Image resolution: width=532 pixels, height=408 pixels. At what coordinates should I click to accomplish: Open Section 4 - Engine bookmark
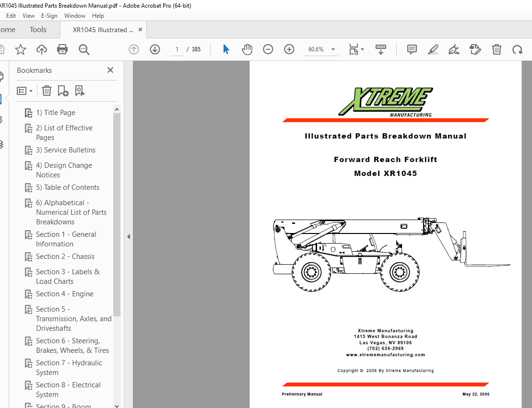(x=64, y=294)
